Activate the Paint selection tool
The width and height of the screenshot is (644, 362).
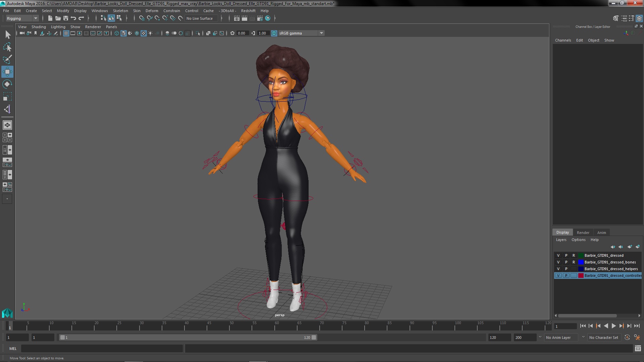pos(7,59)
